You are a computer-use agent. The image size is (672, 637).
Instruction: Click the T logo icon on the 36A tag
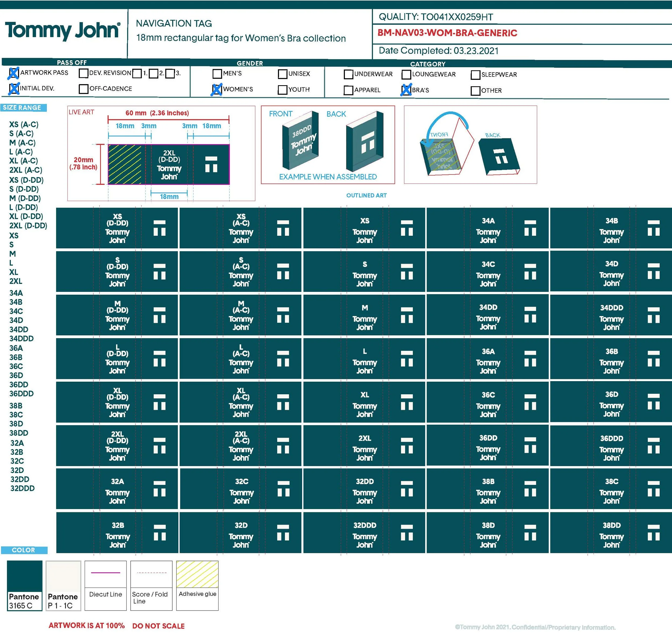click(530, 358)
